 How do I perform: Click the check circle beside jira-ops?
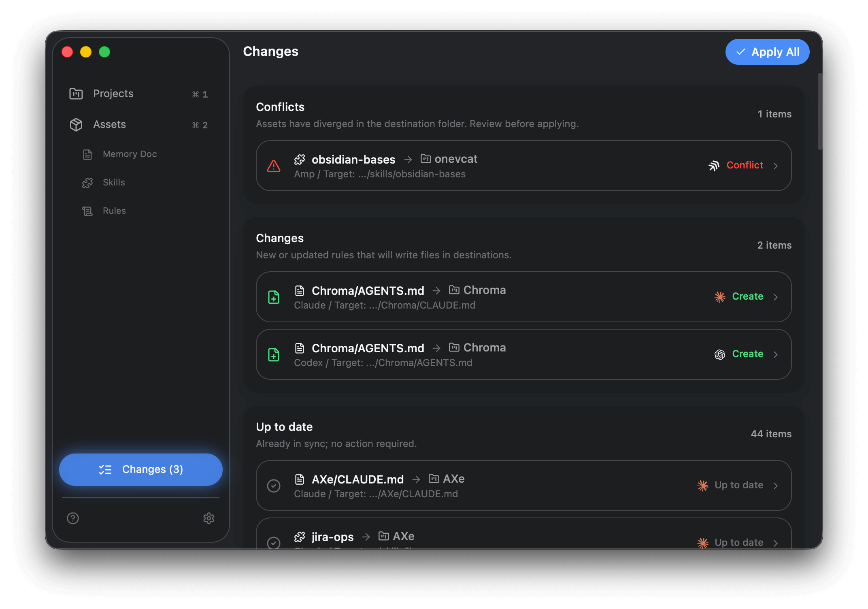[274, 543]
